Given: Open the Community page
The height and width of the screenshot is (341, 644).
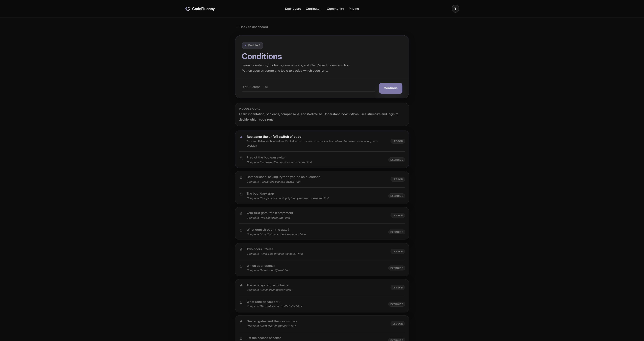Looking at the screenshot, I should pos(335,9).
